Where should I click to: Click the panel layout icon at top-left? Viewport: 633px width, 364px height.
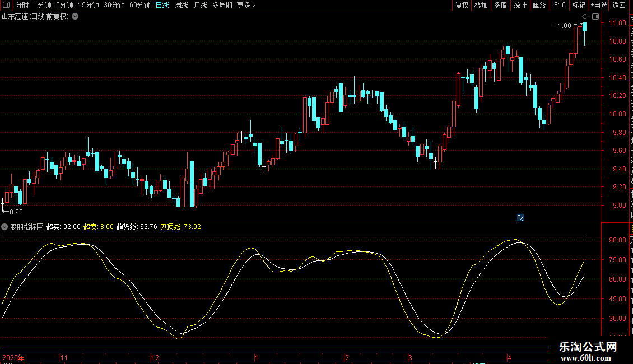(x=6, y=5)
